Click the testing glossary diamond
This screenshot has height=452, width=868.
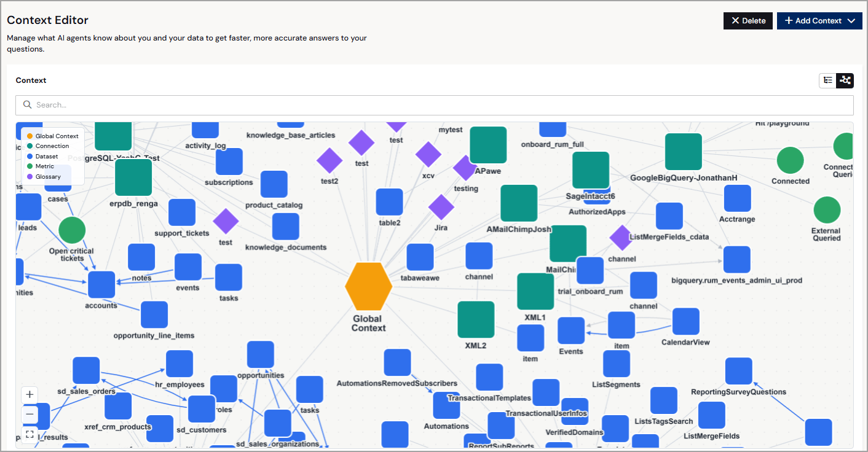point(465,168)
